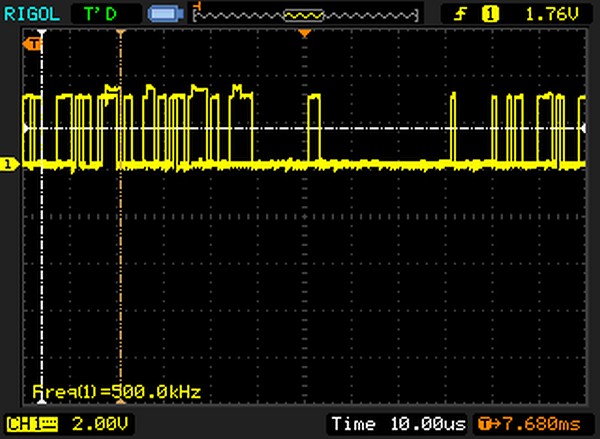Click the small orange cursor marker on top edge
Viewport: 600px width, 439px height.
point(120,35)
